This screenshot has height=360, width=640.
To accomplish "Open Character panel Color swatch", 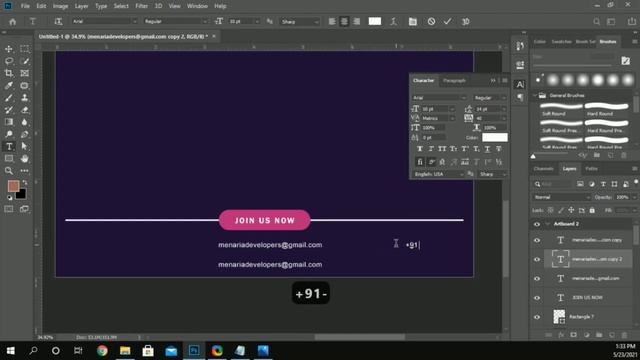I will (495, 138).
